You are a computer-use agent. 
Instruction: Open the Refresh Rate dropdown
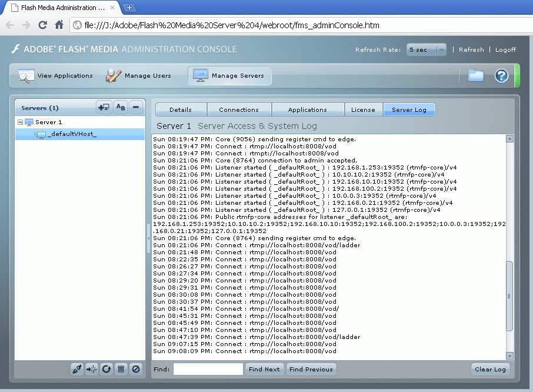[427, 49]
